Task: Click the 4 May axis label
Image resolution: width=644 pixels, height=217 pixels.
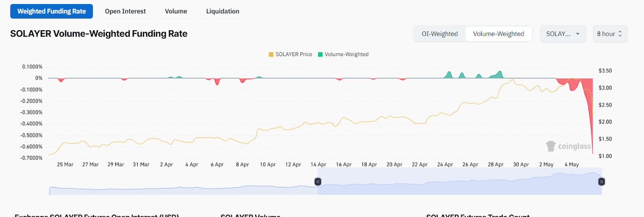Action: [x=572, y=165]
